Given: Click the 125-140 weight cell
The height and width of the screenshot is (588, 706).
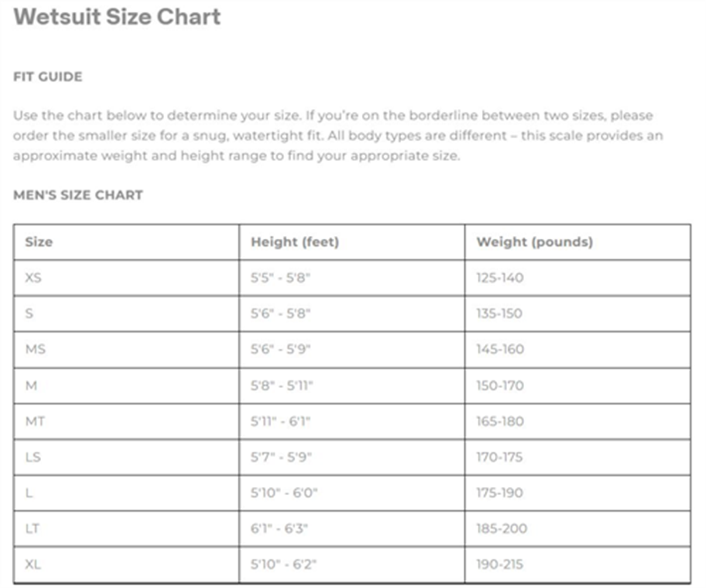Looking at the screenshot, I should tap(499, 278).
